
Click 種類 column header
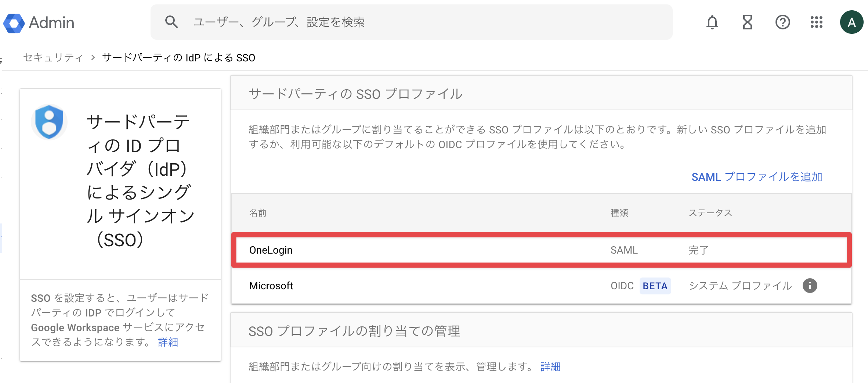pyautogui.click(x=619, y=213)
